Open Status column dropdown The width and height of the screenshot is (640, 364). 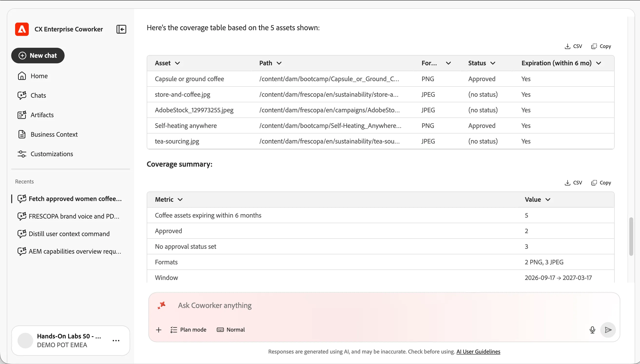[x=493, y=63]
